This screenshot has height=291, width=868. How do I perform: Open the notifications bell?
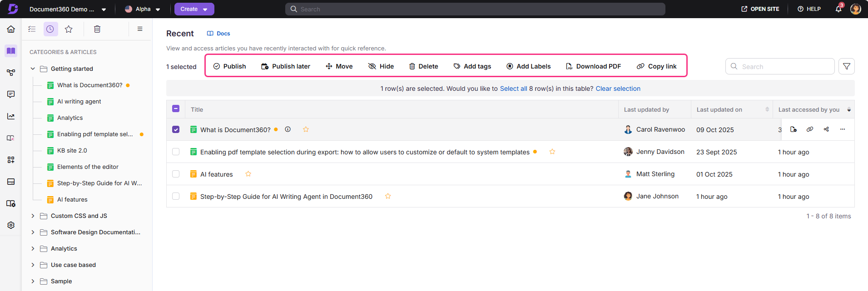click(x=838, y=9)
